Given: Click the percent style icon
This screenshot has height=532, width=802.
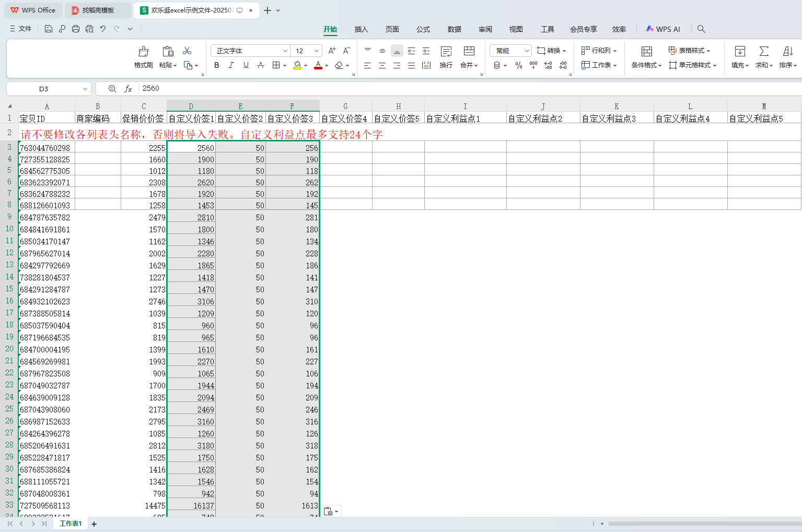Looking at the screenshot, I should click(x=518, y=65).
